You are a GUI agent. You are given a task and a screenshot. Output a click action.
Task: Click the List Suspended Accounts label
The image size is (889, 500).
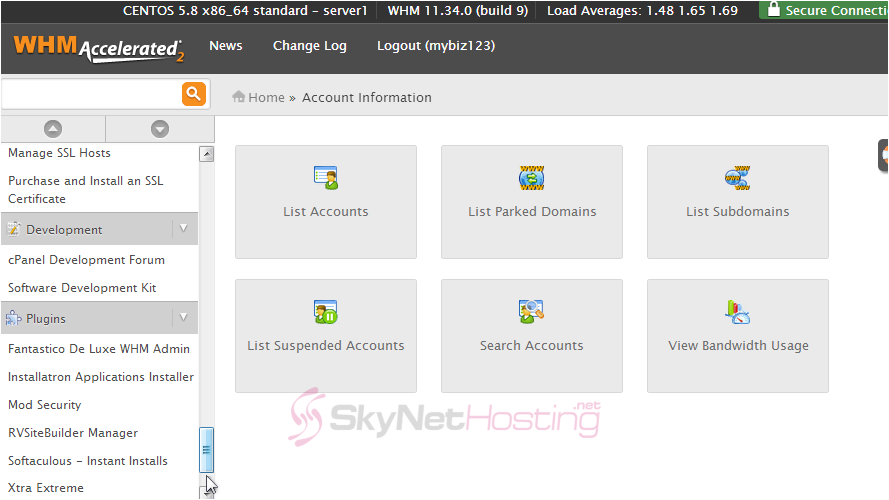(326, 346)
